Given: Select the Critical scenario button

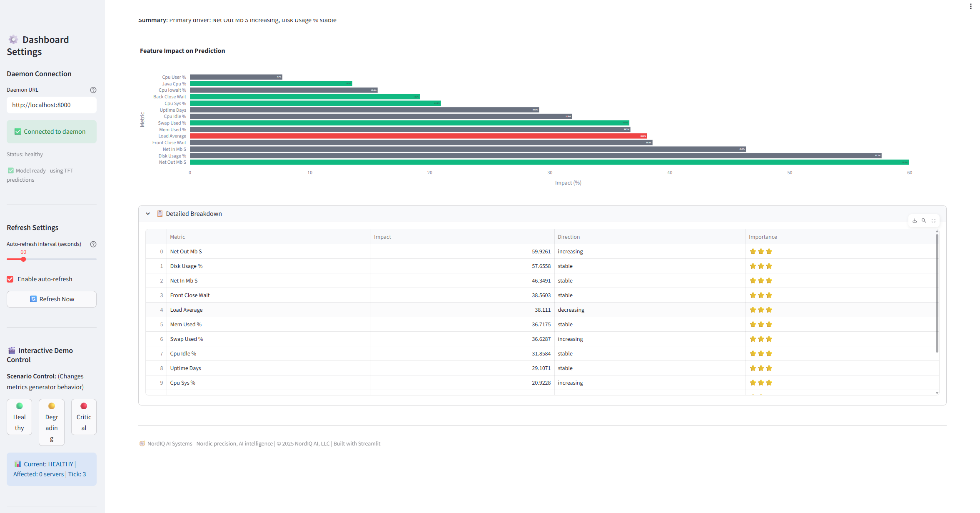Looking at the screenshot, I should 84,417.
